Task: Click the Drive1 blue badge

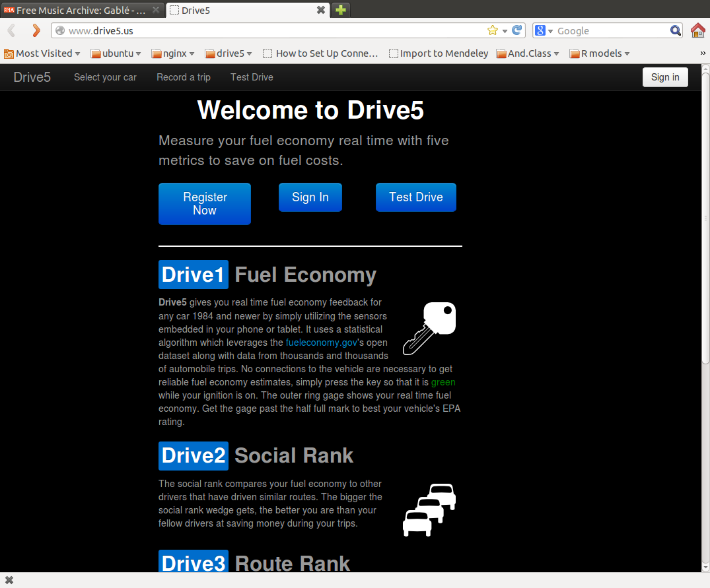Action: pos(194,275)
